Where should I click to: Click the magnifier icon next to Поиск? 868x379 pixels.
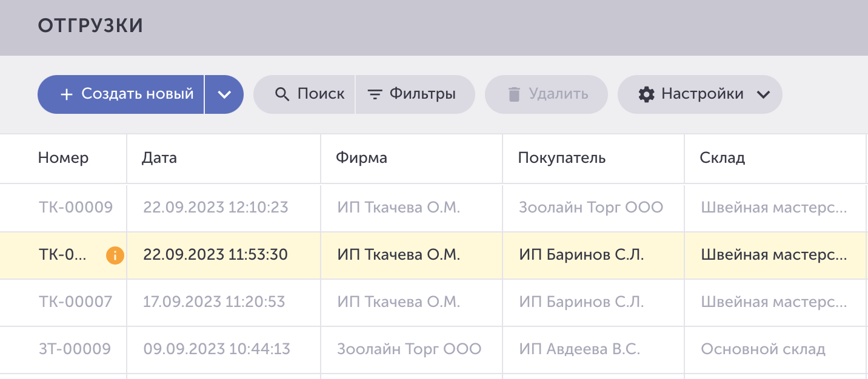282,94
